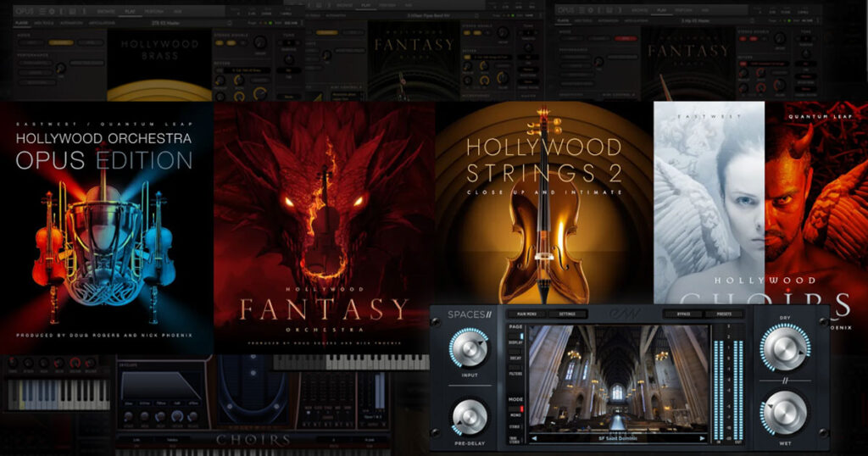
Task: Open Presets in Spaces II
Action: pos(724,314)
